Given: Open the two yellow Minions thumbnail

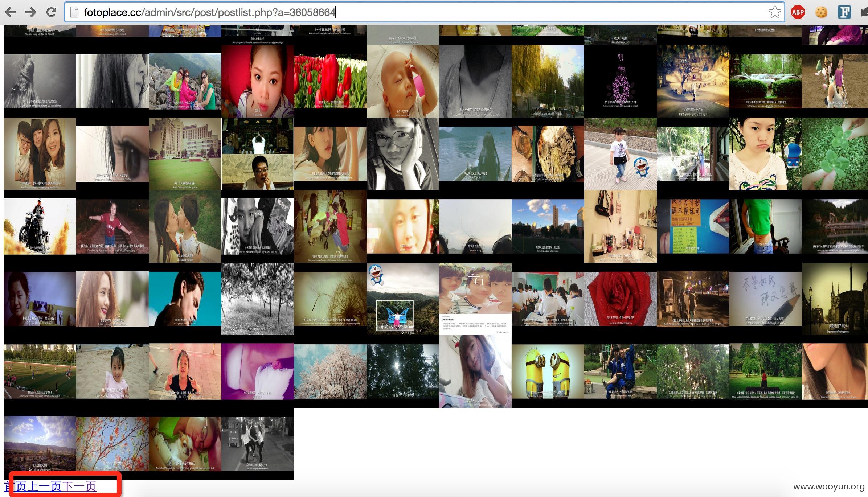Looking at the screenshot, I should pos(548,371).
